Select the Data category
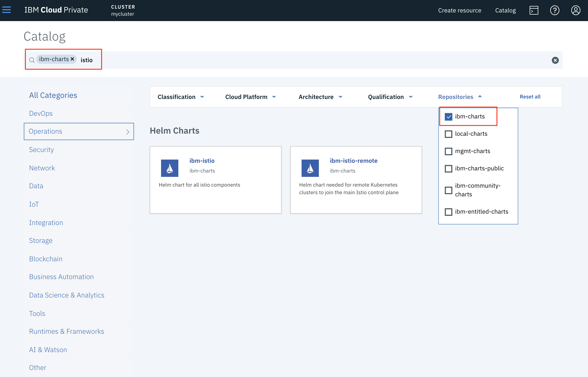Image resolution: width=588 pixels, height=377 pixels. point(36,186)
